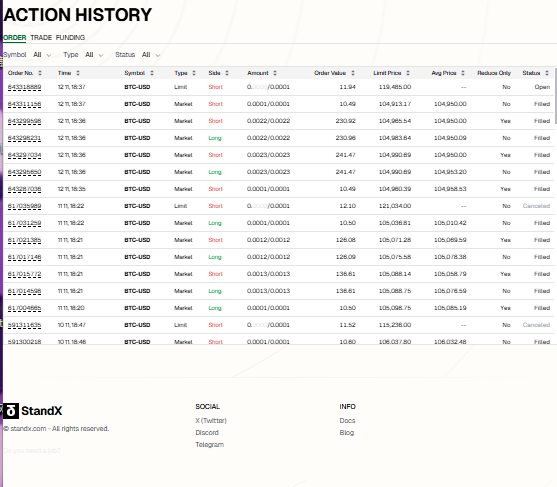The width and height of the screenshot is (557, 487).
Task: Click avg price 104,953.20
Action: tap(450, 172)
